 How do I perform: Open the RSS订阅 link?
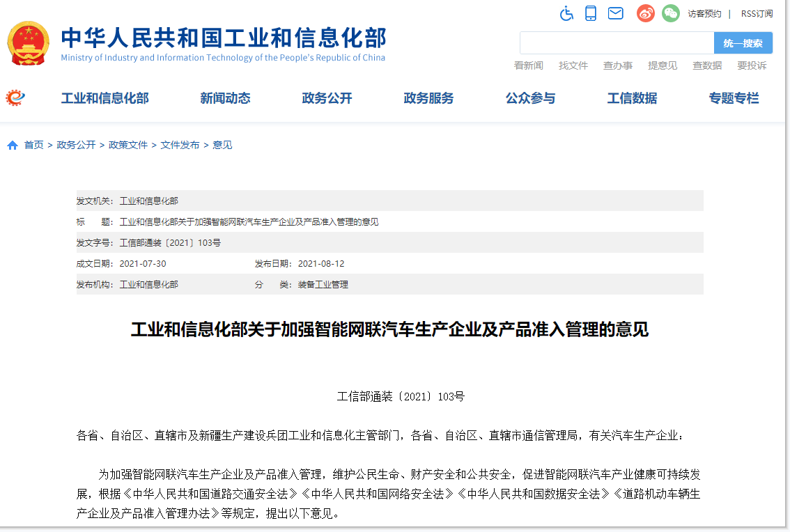coord(757,14)
